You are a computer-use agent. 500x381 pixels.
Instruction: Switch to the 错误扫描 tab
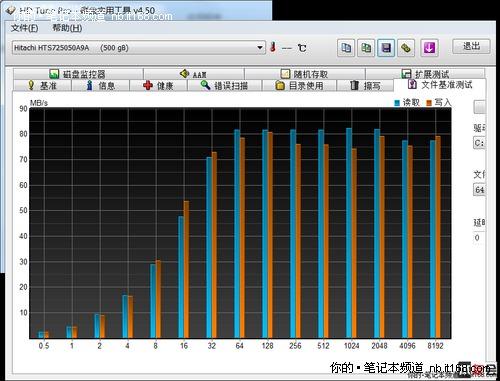pos(225,86)
